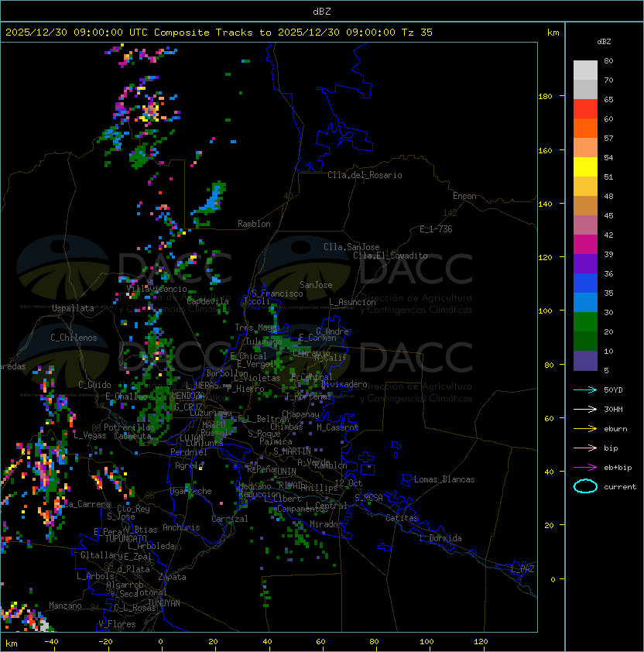
Task: Click the pink bip arrow in legend
Action: click(x=585, y=448)
